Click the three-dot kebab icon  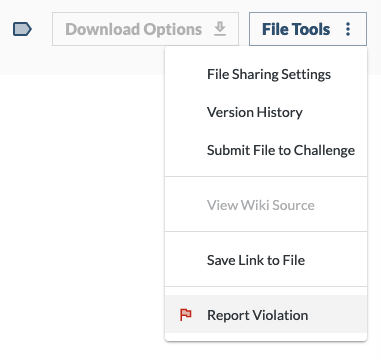(348, 29)
